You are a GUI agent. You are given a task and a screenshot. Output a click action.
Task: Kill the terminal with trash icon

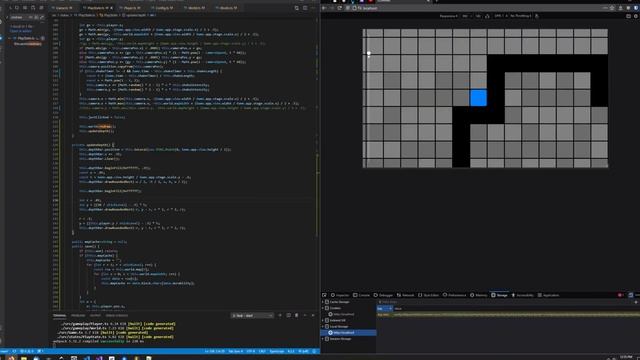(297, 316)
